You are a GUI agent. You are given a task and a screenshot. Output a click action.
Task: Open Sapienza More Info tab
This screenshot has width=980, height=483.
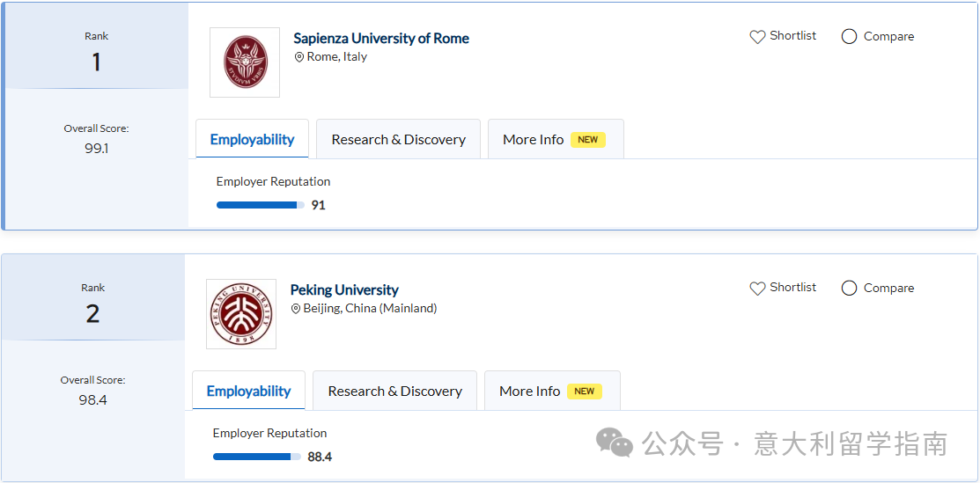pyautogui.click(x=534, y=140)
